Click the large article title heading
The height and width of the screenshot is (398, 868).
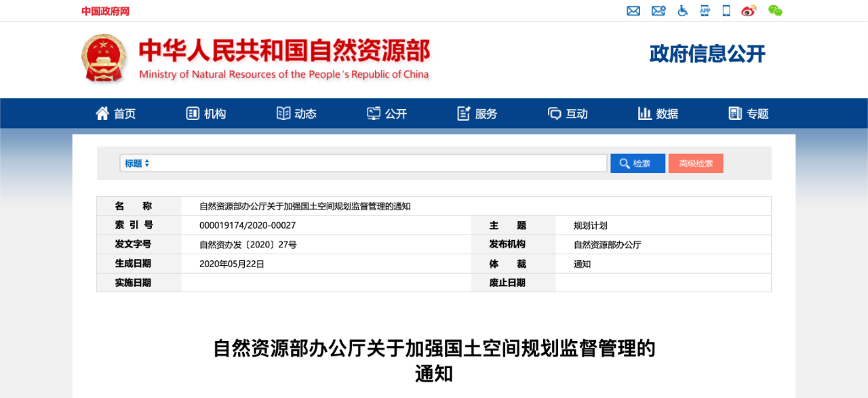point(434,361)
